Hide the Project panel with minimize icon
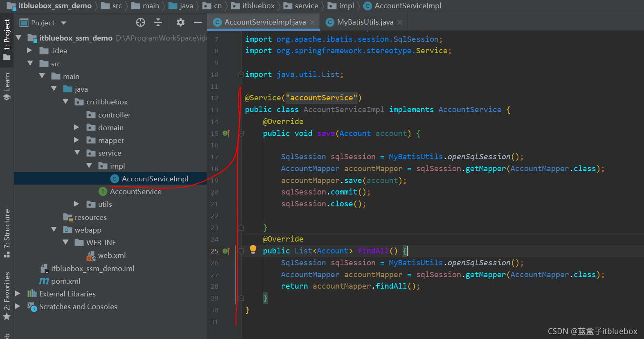 coord(198,23)
